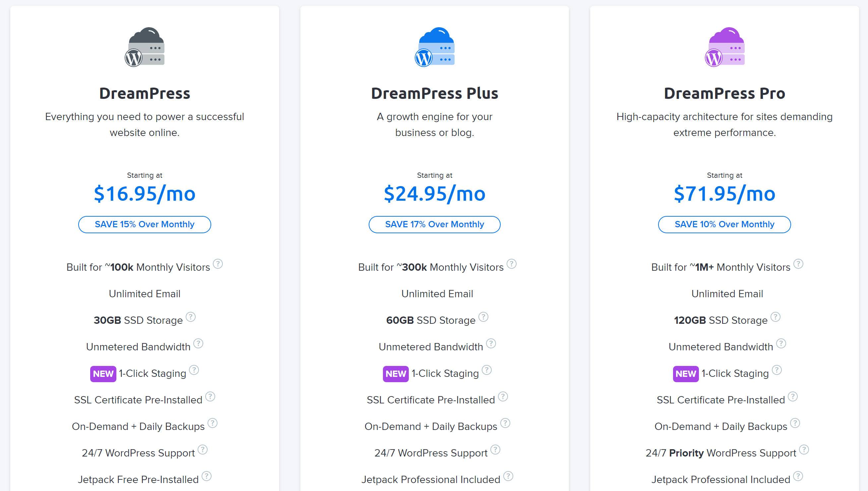
Task: Click help icon for Jetpack Free Pre-Installed
Action: pyautogui.click(x=207, y=476)
